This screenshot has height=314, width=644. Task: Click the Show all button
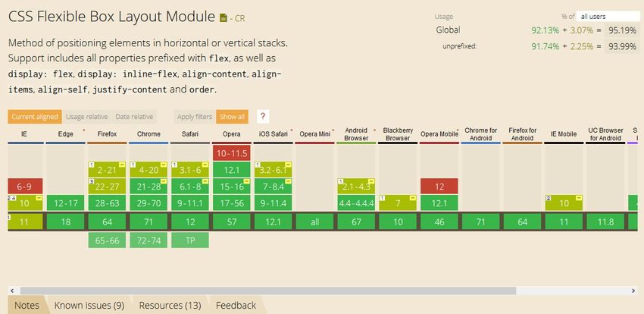tap(232, 117)
